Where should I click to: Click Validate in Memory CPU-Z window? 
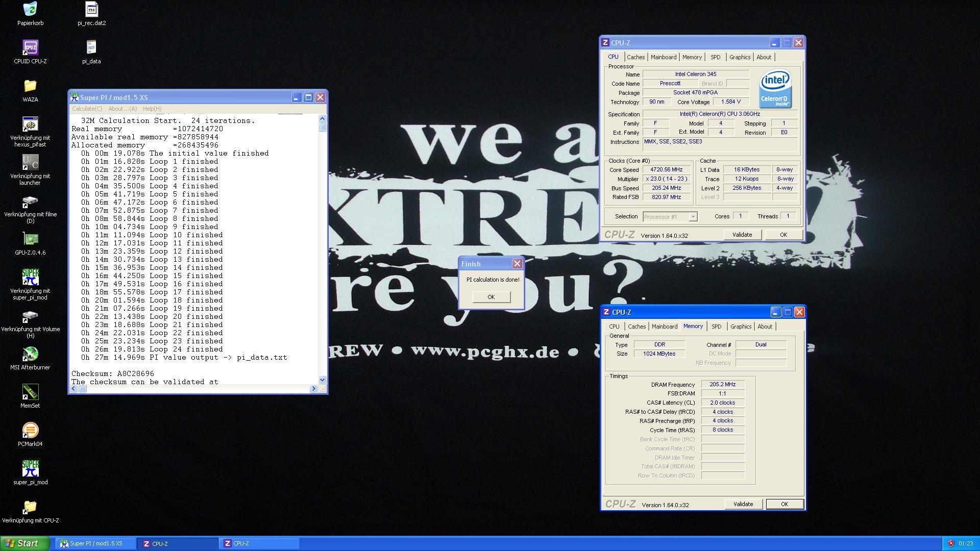pyautogui.click(x=743, y=504)
